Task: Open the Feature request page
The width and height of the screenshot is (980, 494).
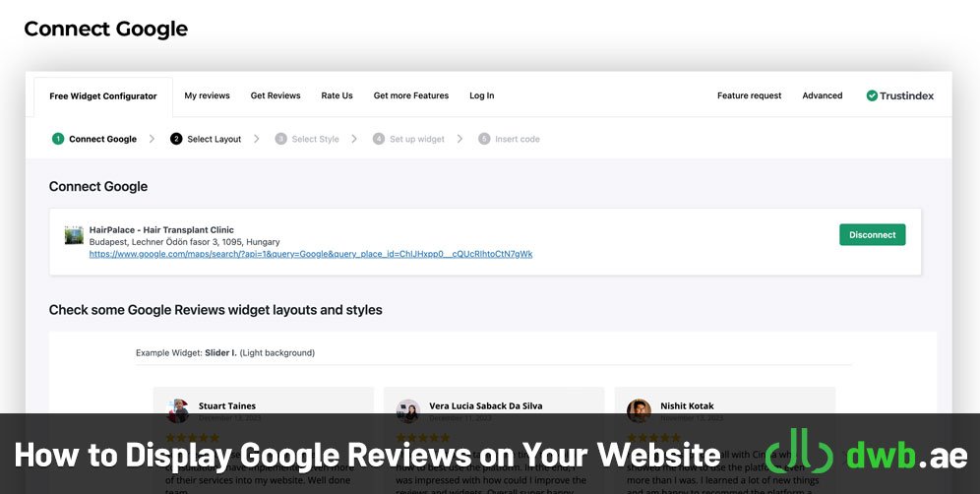Action: 750,95
